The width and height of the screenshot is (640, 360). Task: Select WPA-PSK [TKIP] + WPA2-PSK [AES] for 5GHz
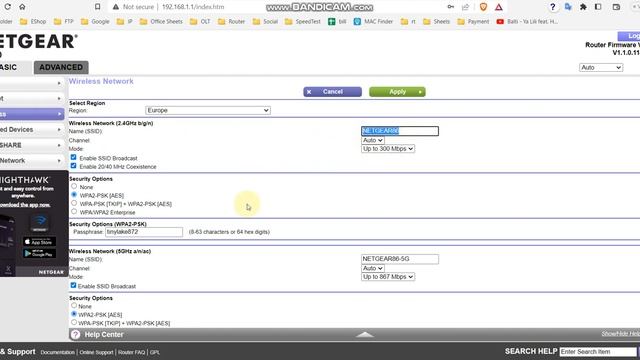(74, 322)
